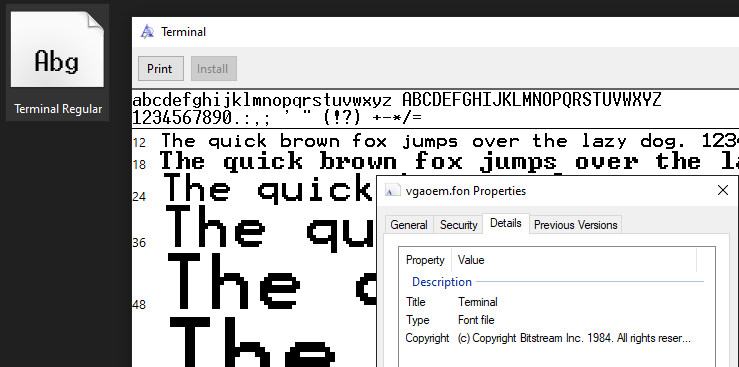Viewport: 739px width, 367px height.
Task: Click the 18 point bold sample line
Action: point(449,162)
